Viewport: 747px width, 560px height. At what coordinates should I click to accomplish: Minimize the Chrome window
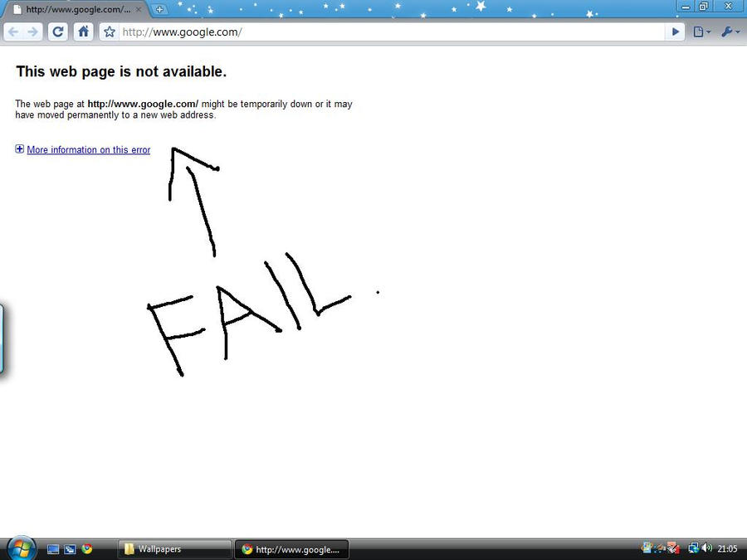[686, 6]
